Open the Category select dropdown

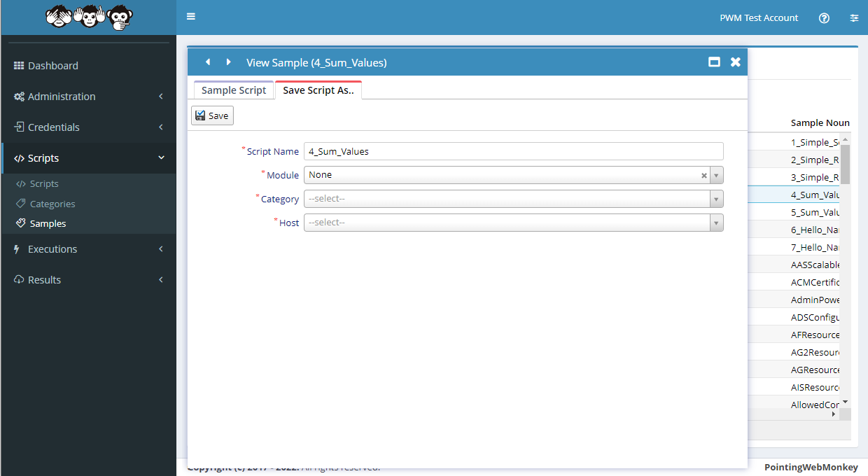click(513, 199)
